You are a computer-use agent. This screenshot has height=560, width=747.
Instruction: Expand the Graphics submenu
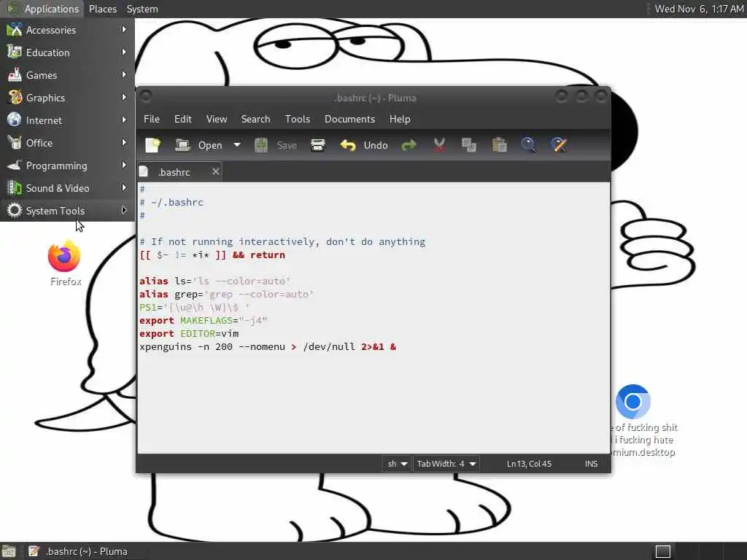[x=67, y=98]
